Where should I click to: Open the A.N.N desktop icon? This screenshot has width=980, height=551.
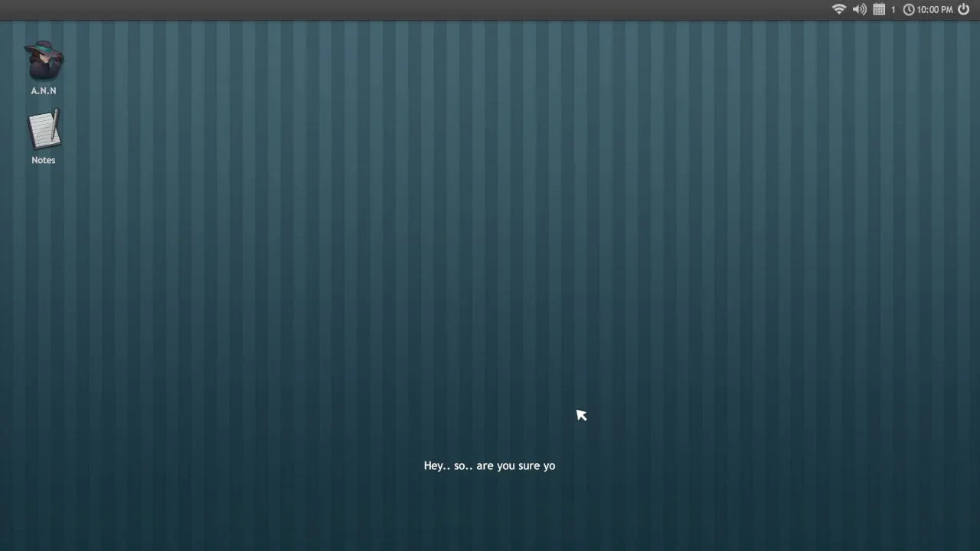(44, 60)
